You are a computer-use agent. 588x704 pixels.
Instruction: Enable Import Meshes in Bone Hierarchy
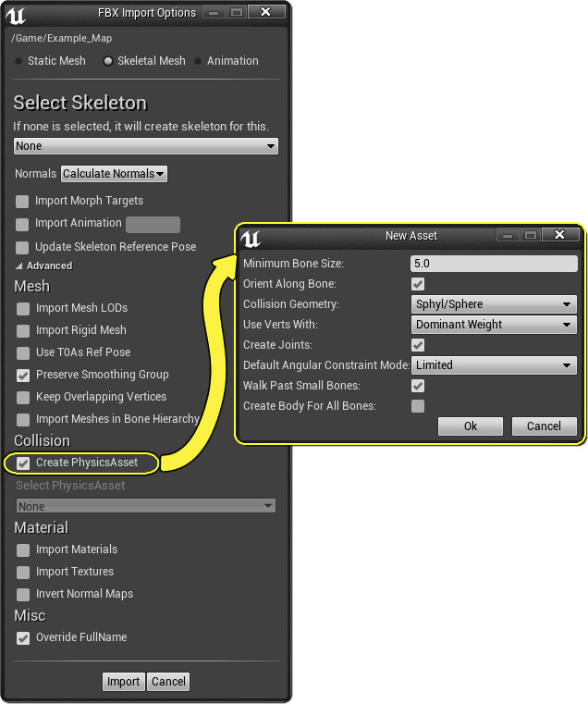23,420
